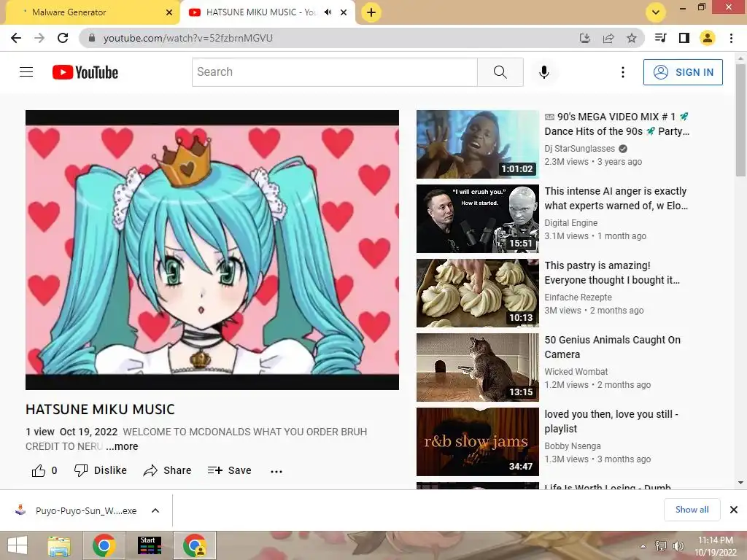
Task: Click Show all downloads
Action: (692, 510)
